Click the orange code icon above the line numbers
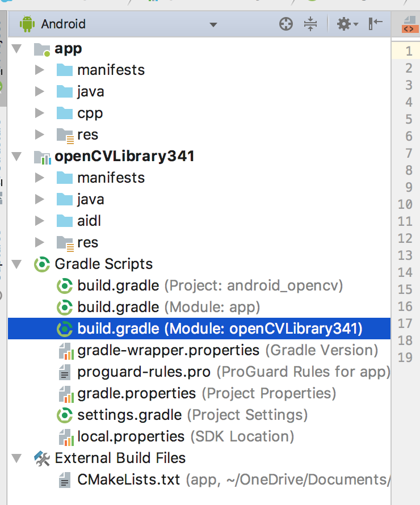The height and width of the screenshot is (505, 420). (409, 24)
